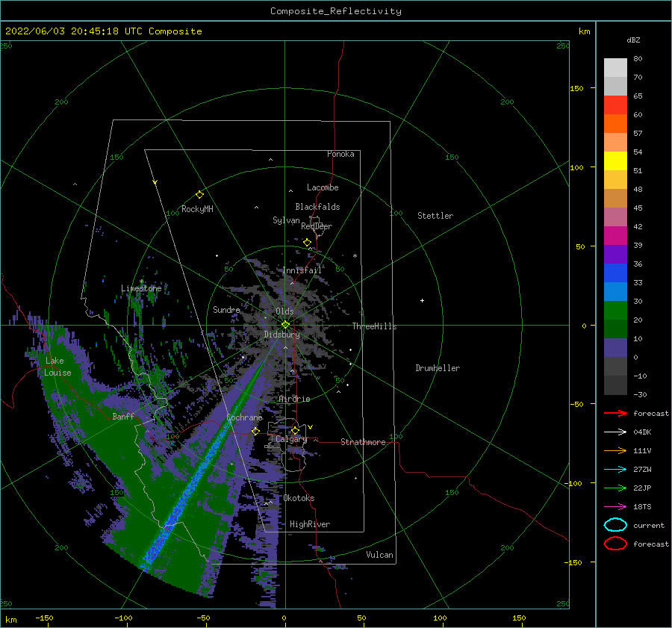This screenshot has height=628, width=672.
Task: Select the cyan current ellipse icon
Action: click(x=615, y=525)
